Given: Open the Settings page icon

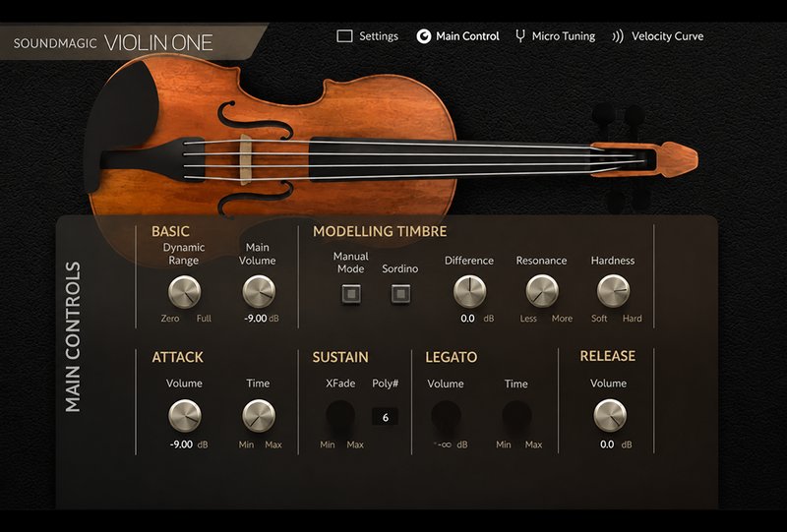Looking at the screenshot, I should (x=344, y=36).
